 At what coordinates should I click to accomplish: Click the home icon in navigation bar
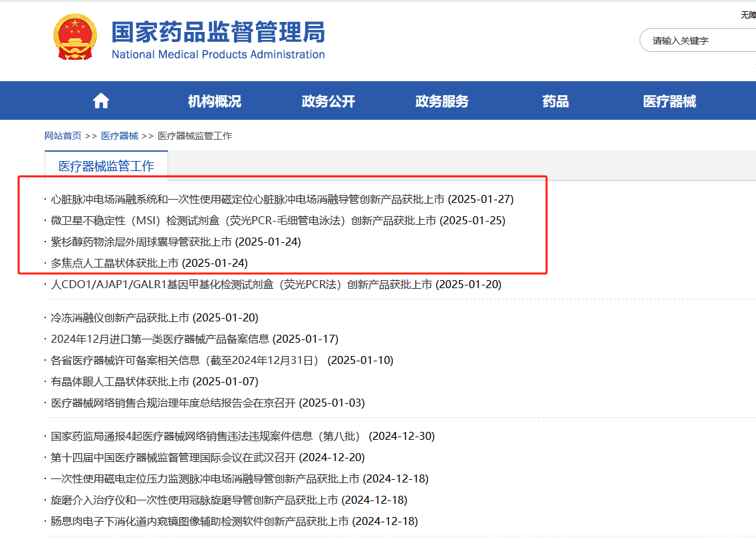[x=101, y=101]
